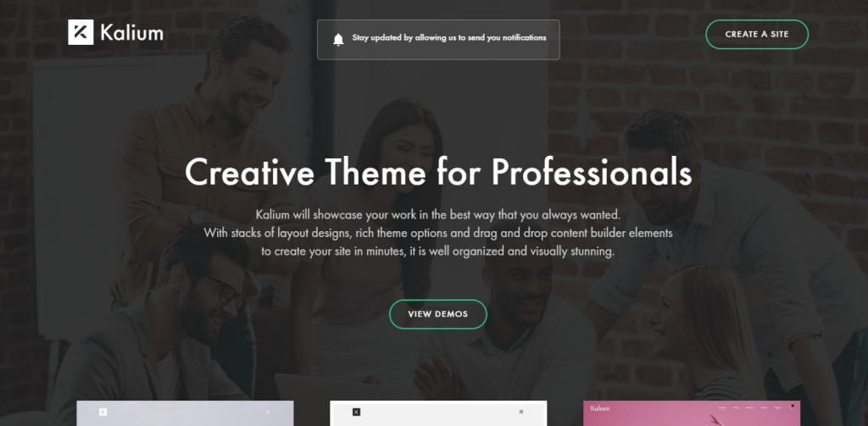
Task: Click the Kalium script logo in the pink demo
Action: (600, 408)
